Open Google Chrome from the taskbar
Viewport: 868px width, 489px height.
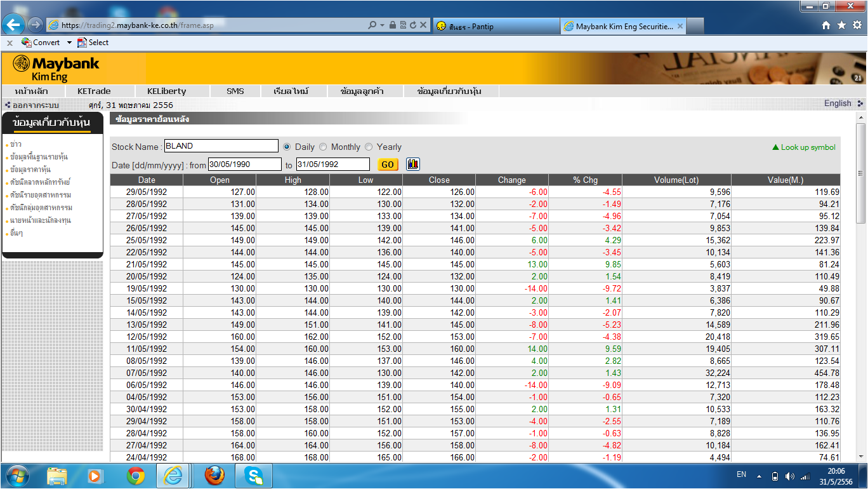135,476
